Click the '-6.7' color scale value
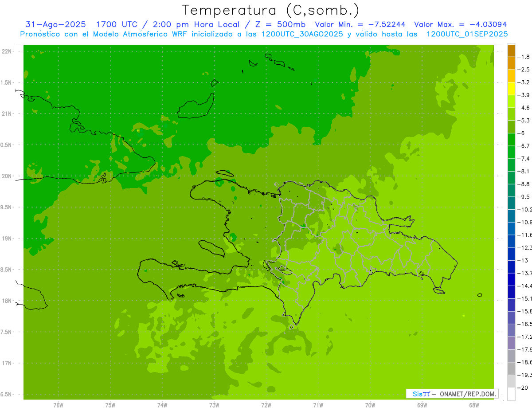Image resolution: width=532 pixels, height=411 pixels. pos(524,145)
